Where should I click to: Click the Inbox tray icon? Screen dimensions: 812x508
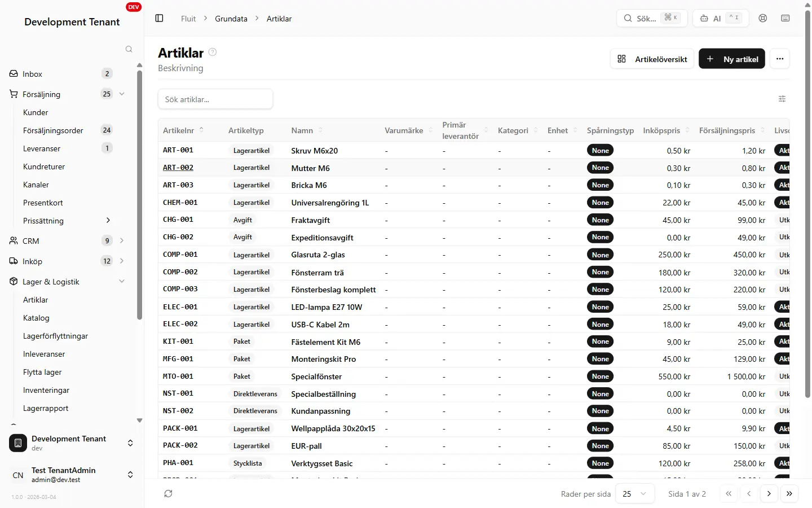coord(14,74)
